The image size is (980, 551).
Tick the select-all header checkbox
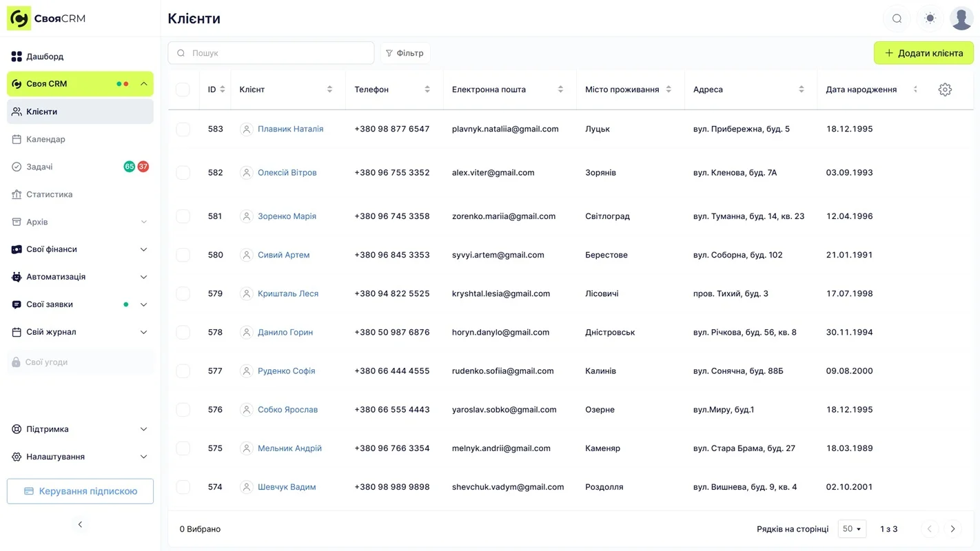pyautogui.click(x=183, y=90)
